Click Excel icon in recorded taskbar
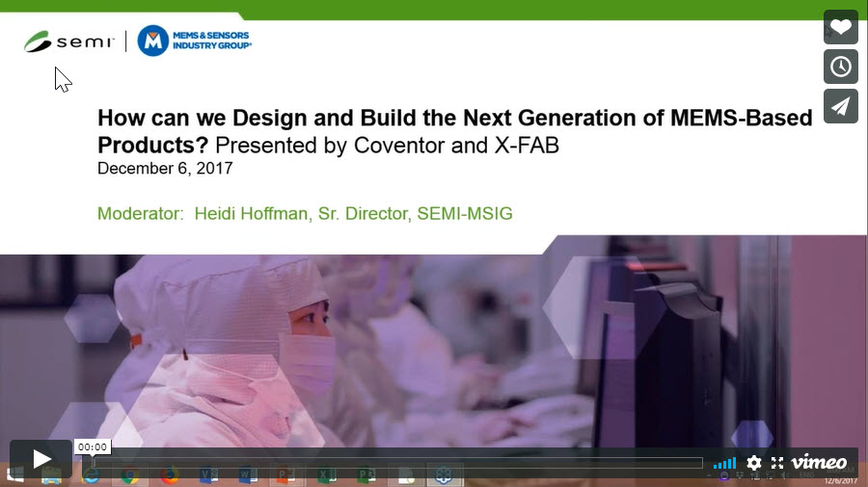 point(327,475)
